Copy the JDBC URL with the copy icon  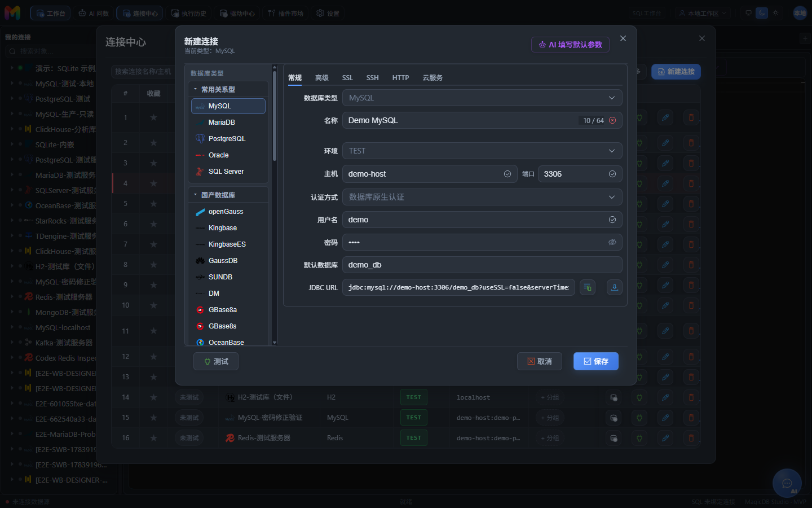[x=588, y=287]
